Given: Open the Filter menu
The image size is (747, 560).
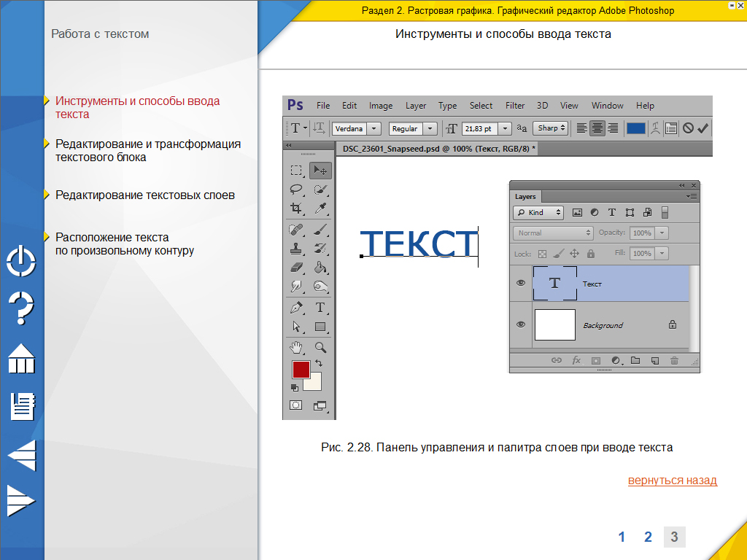Looking at the screenshot, I should (x=515, y=105).
